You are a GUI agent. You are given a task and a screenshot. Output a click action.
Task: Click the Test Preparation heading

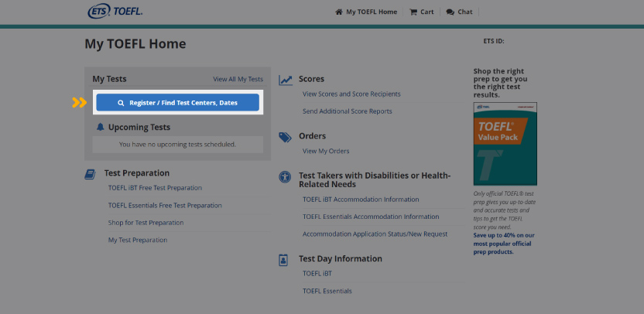point(137,173)
